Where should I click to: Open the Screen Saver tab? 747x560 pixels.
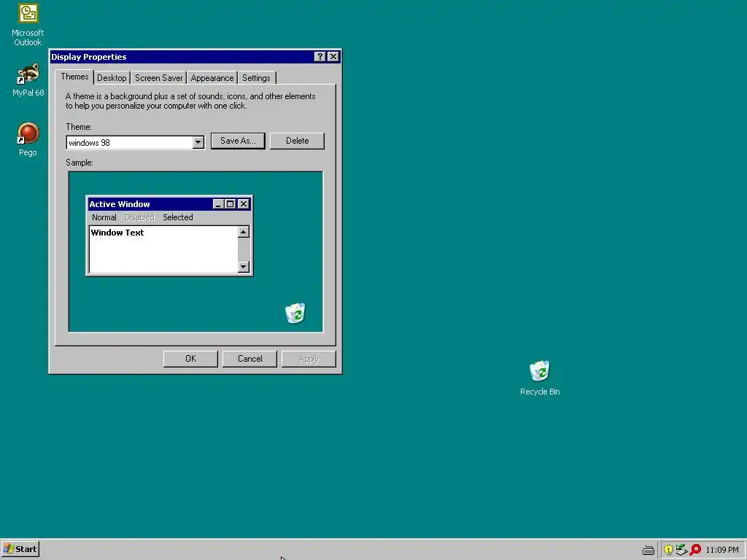(158, 78)
